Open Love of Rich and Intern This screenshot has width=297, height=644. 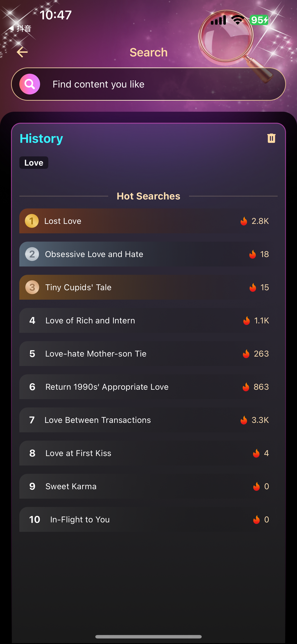click(90, 320)
